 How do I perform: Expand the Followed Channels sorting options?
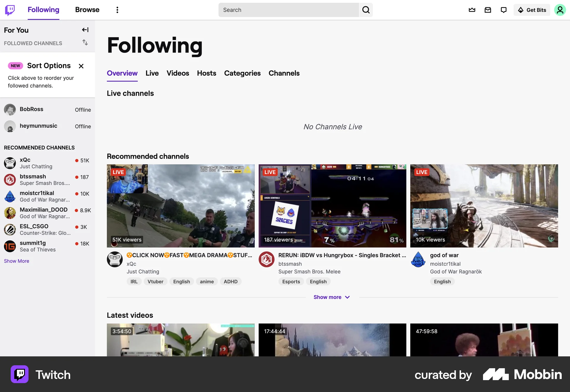(x=85, y=43)
